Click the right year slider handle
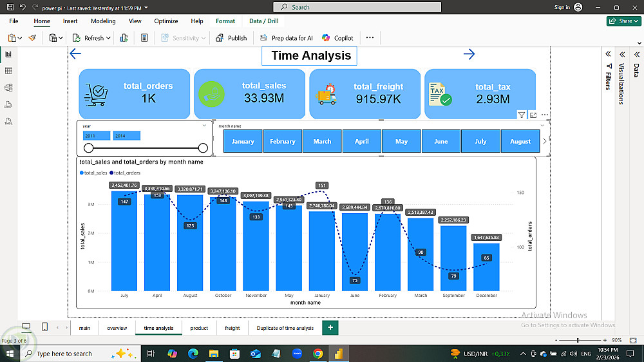 (203, 148)
